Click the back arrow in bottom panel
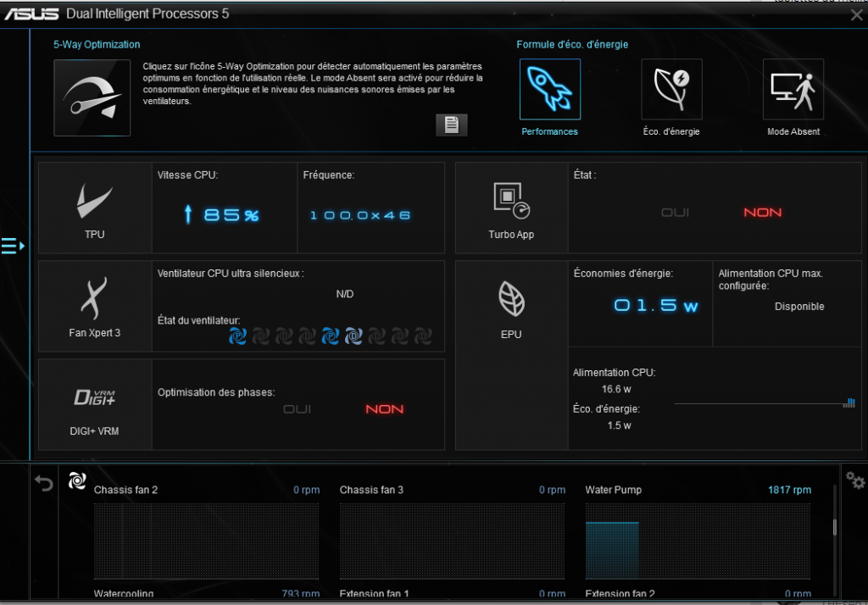Viewport: 868px width, 605px height. tap(44, 483)
